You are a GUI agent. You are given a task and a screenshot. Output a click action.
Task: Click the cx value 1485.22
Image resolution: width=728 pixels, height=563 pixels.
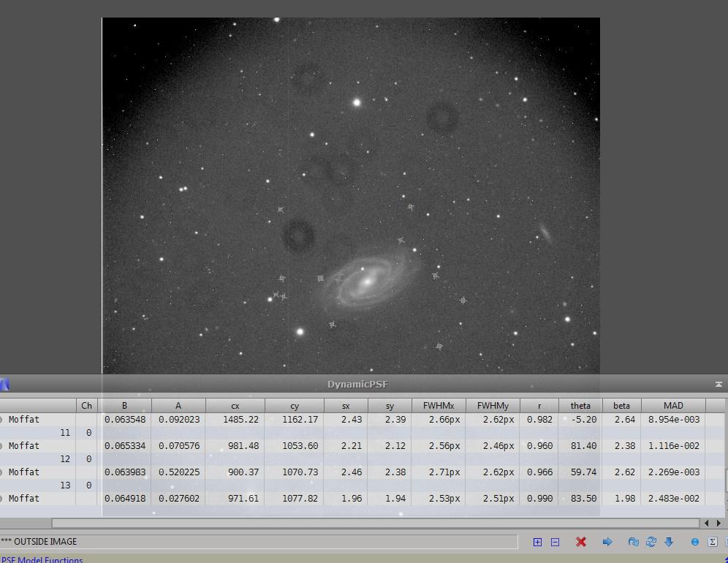click(x=241, y=420)
